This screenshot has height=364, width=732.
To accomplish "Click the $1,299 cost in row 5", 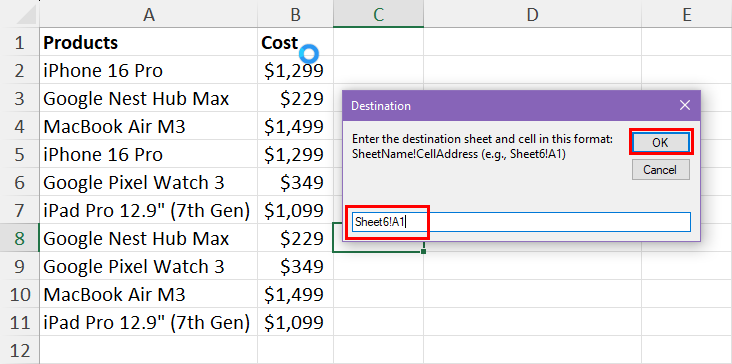I will [x=295, y=154].
